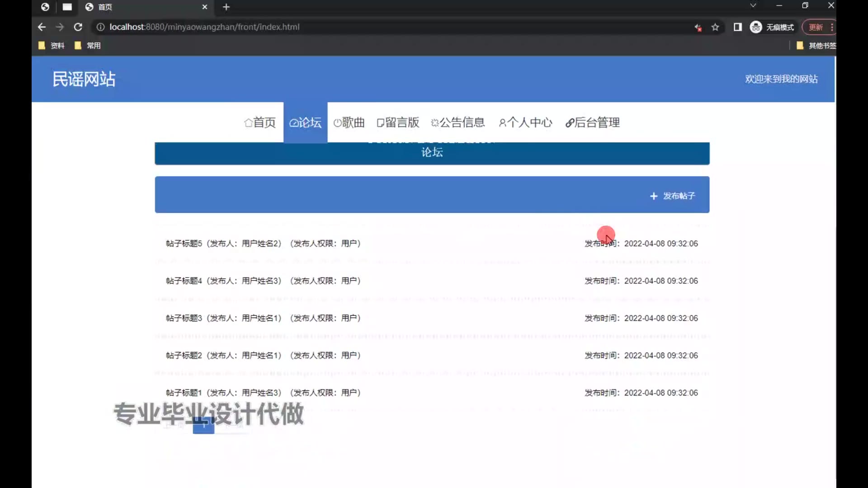Screen dimensions: 868x488
Task: Click the browser reload icon
Action: coord(78,27)
